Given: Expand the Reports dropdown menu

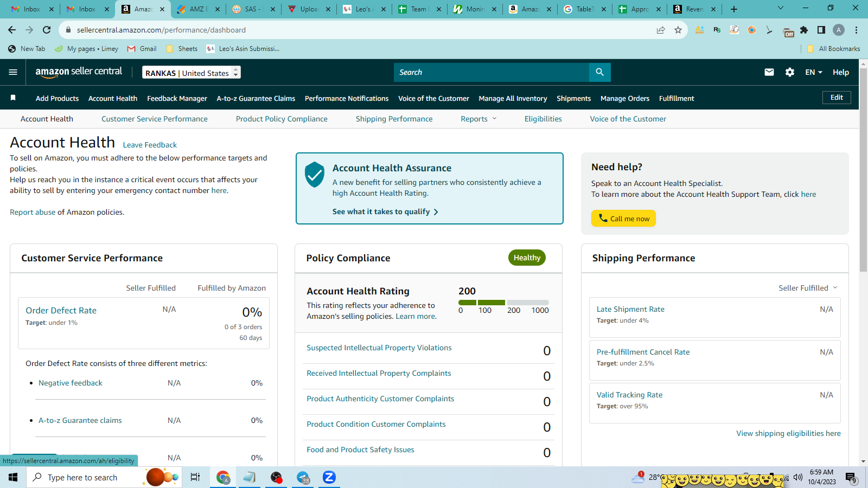Looking at the screenshot, I should pyautogui.click(x=478, y=119).
